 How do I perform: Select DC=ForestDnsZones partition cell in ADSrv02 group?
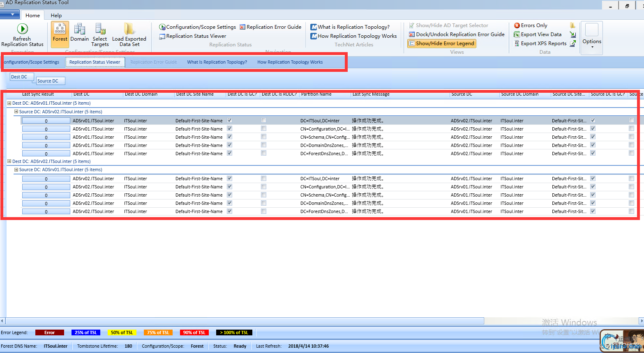point(325,211)
